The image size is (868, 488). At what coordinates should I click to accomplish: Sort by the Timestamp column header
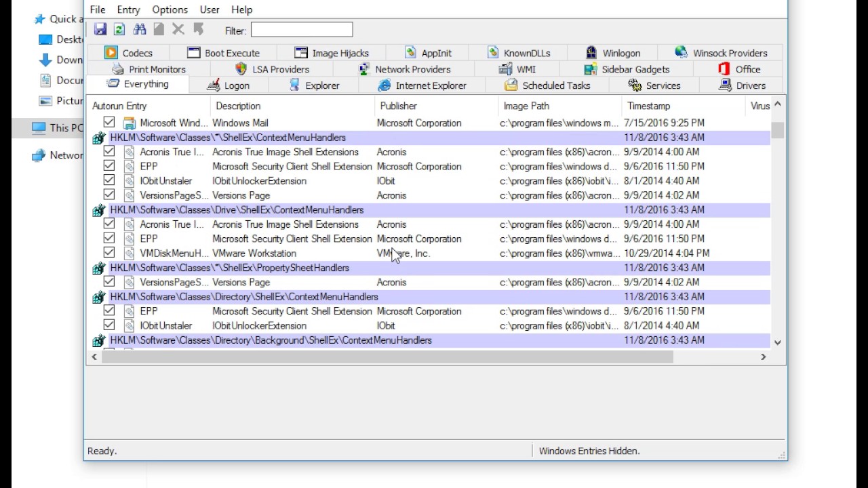tap(684, 106)
